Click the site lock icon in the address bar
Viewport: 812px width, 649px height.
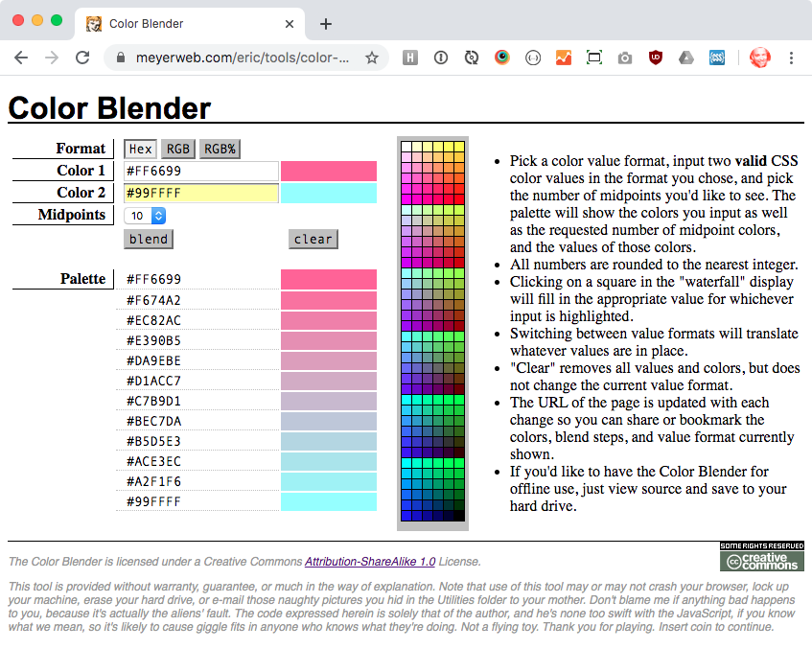[x=120, y=58]
